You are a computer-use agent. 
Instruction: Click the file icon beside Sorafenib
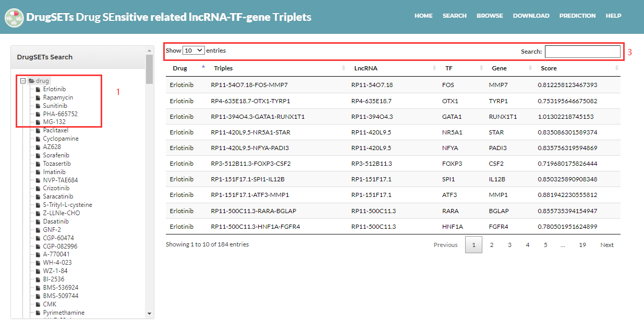pos(38,155)
